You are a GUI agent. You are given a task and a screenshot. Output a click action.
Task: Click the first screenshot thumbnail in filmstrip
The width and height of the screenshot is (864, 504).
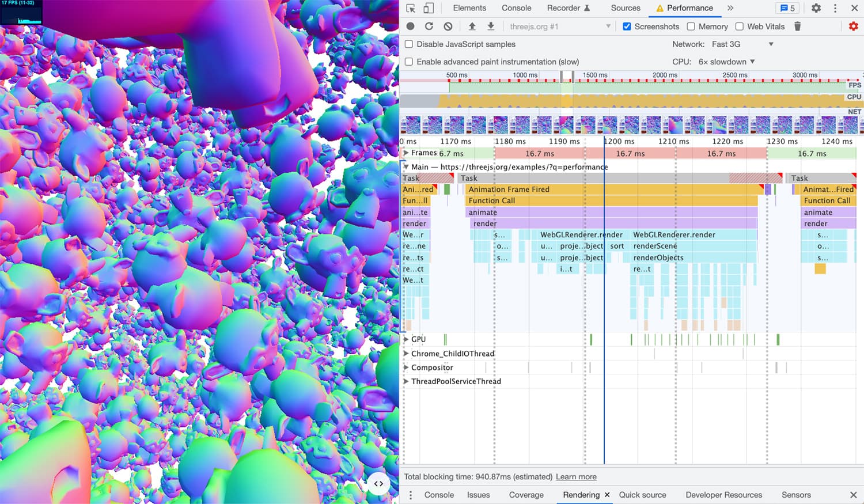411,125
